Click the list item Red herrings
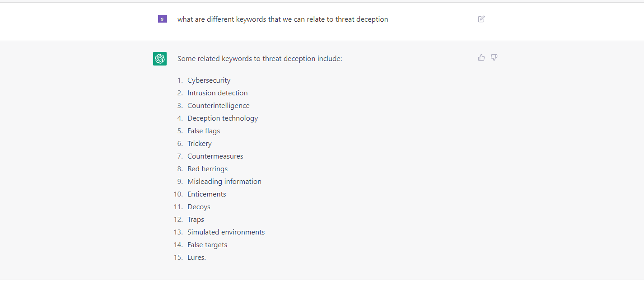This screenshot has width=644, height=286. tap(207, 169)
